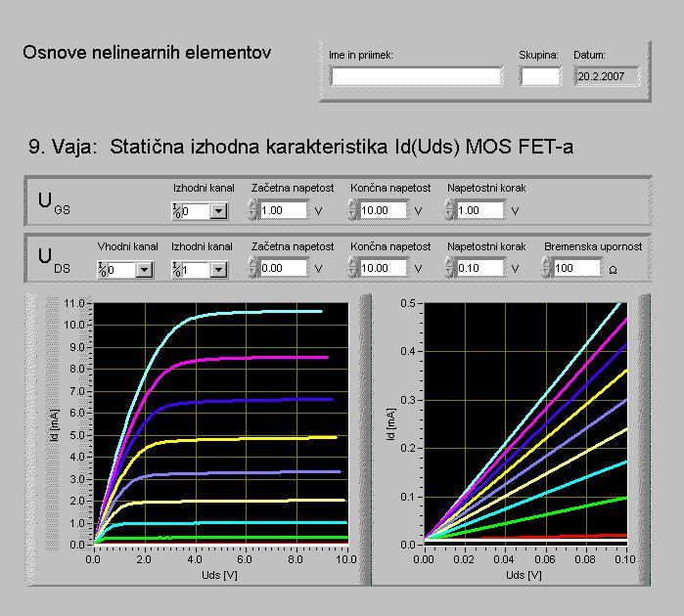Click the UDS Začetna napetost stepper arrows
The width and height of the screenshot is (684, 616).
(x=252, y=268)
